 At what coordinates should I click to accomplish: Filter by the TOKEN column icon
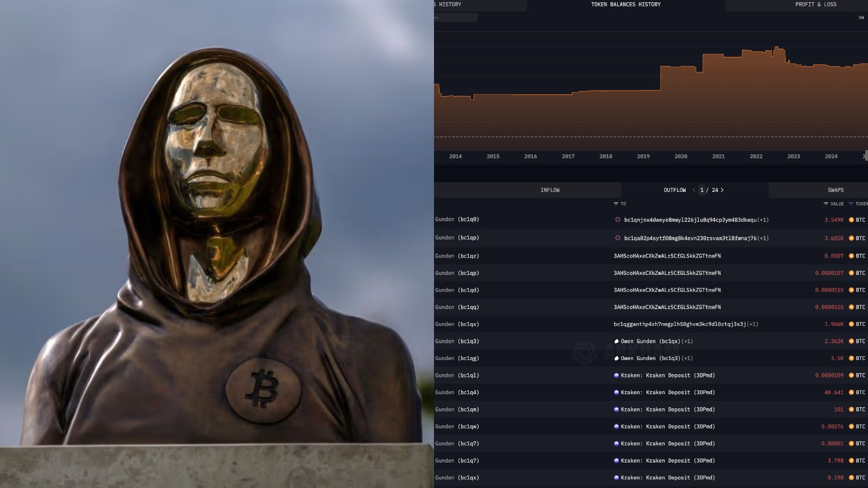click(x=851, y=204)
